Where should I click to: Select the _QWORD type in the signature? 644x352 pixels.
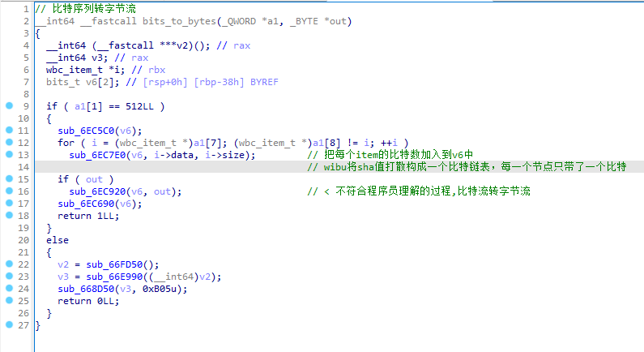239,21
